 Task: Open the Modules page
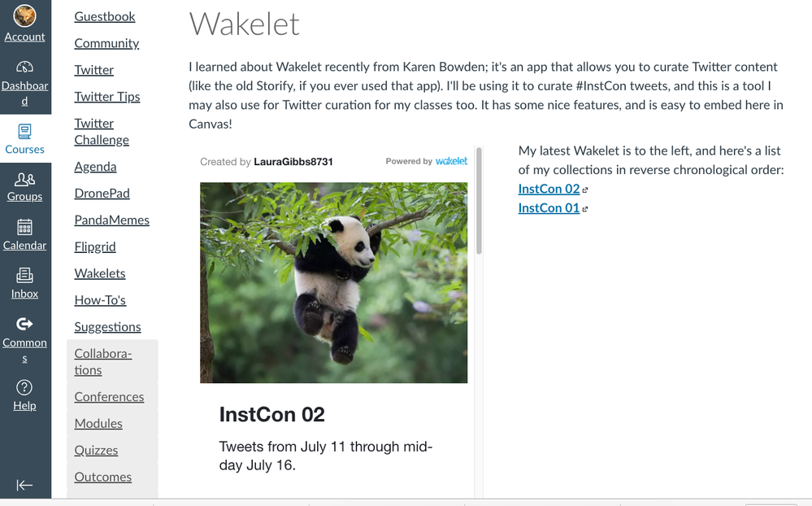pos(98,423)
